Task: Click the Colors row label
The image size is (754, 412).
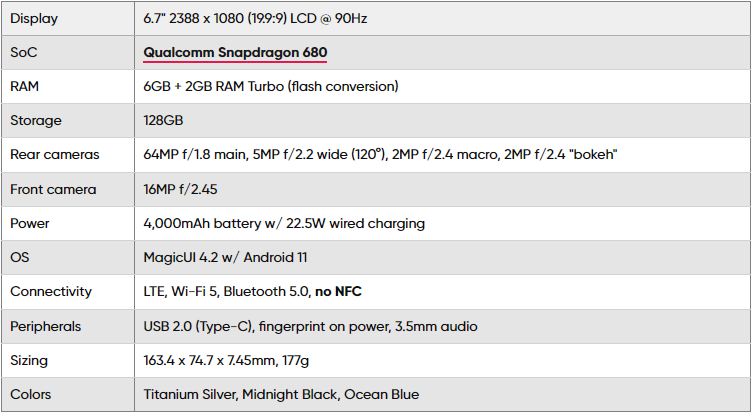Action: (32, 394)
